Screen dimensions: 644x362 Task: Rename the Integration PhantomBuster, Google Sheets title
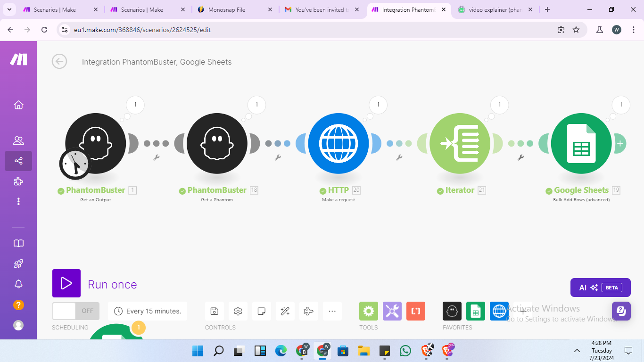click(157, 62)
